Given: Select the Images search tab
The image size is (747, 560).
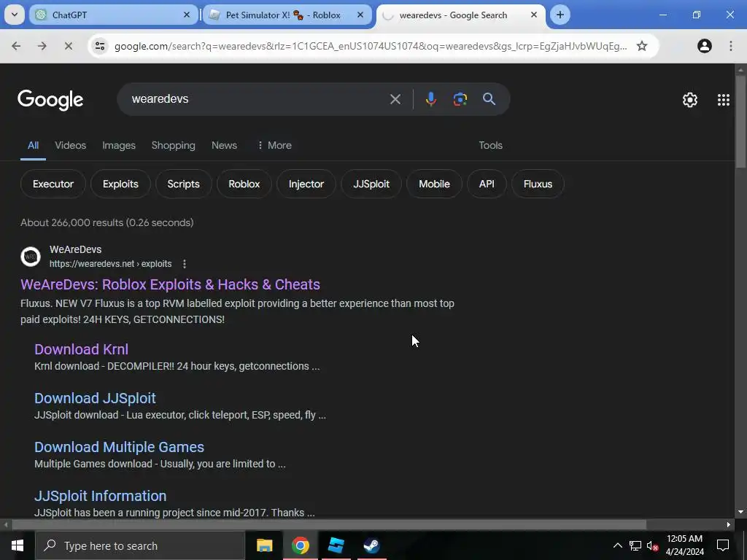Looking at the screenshot, I should (x=119, y=145).
